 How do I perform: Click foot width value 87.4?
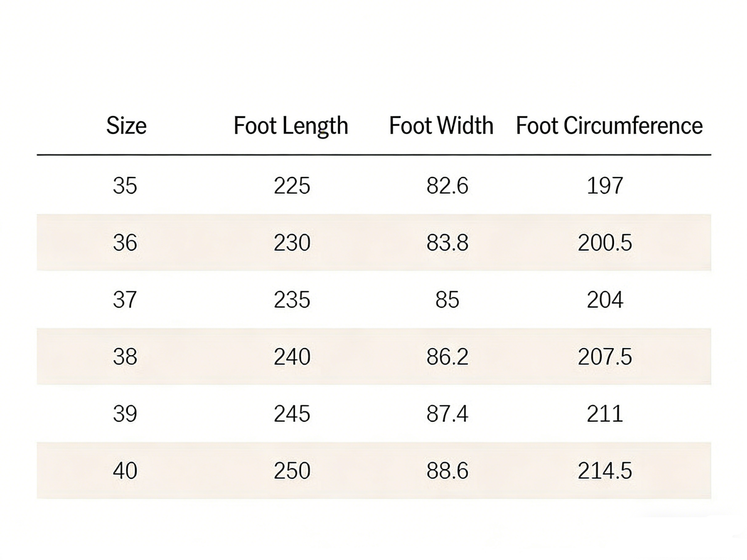pos(447,414)
